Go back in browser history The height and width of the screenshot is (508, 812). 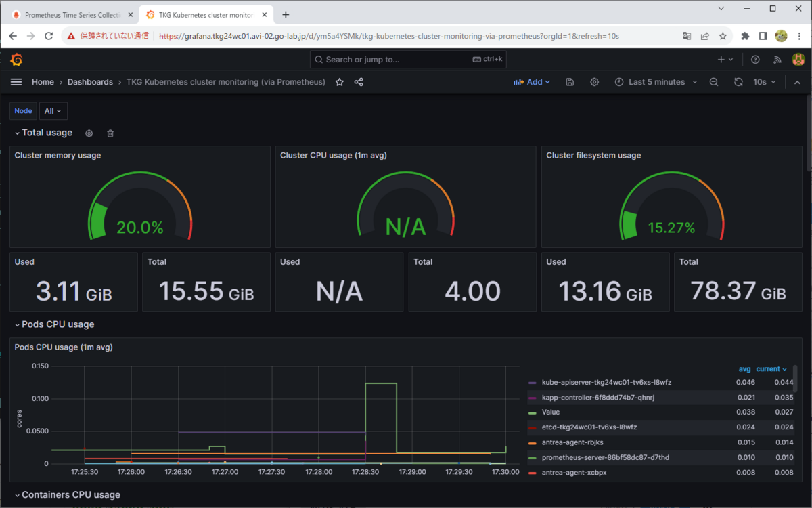13,36
